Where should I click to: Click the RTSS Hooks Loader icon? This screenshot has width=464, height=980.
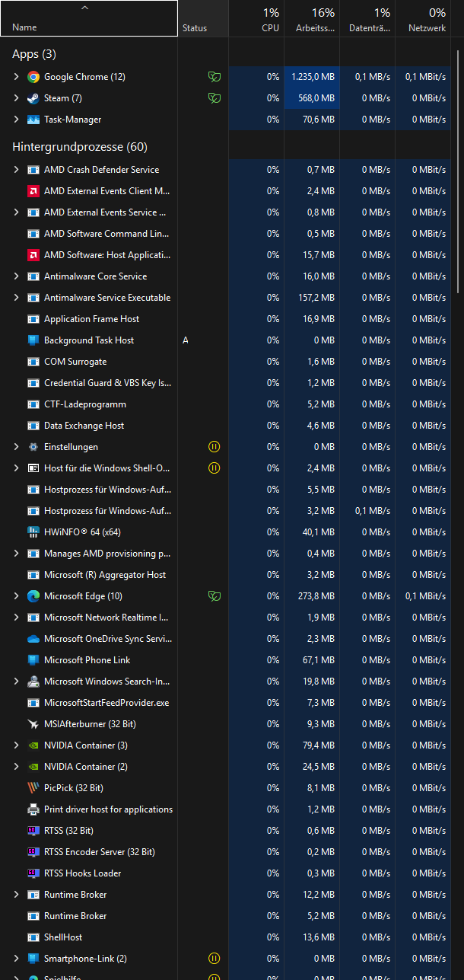33,873
